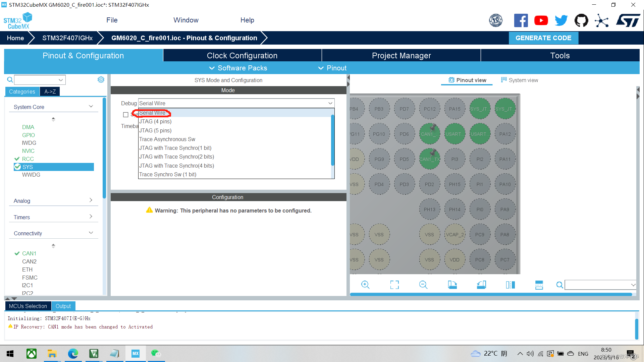Switch to Project Manager tab
The width and height of the screenshot is (644, 362).
click(x=401, y=56)
